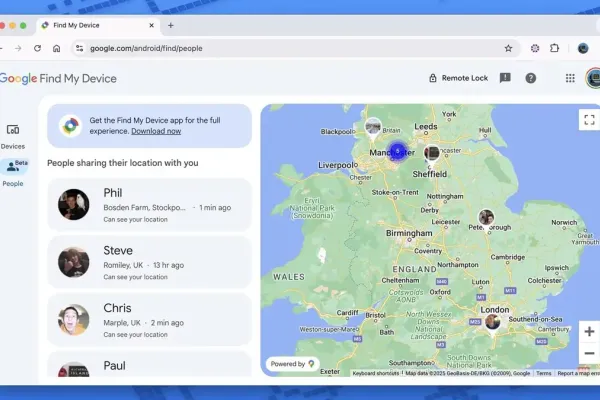Select Steve's location card
Image resolution: width=600 pixels, height=400 pixels.
tap(150, 262)
